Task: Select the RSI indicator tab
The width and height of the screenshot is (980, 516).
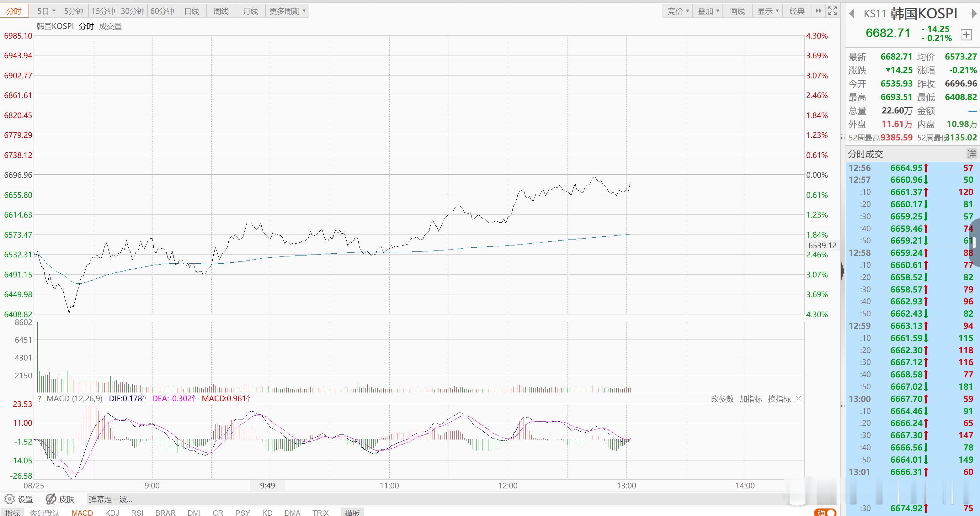Action: click(x=137, y=513)
